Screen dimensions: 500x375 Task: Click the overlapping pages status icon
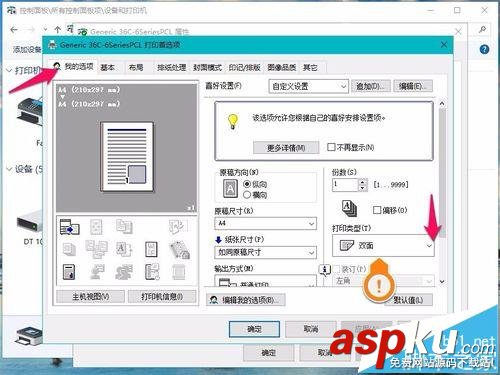click(124, 227)
